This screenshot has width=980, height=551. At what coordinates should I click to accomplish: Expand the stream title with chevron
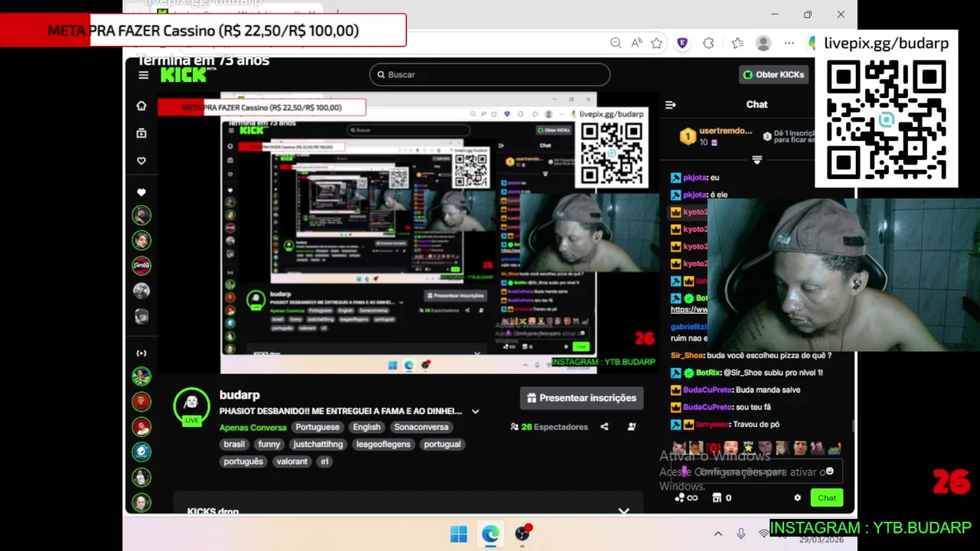click(x=475, y=412)
